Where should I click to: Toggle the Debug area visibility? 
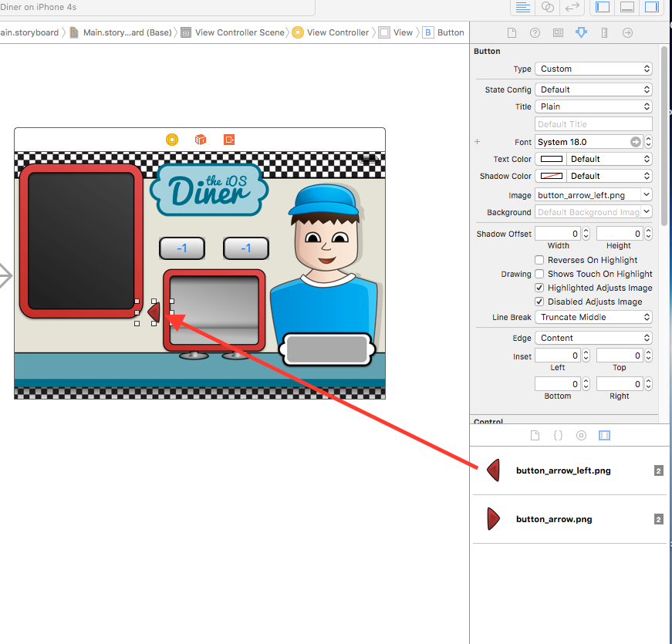(627, 7)
